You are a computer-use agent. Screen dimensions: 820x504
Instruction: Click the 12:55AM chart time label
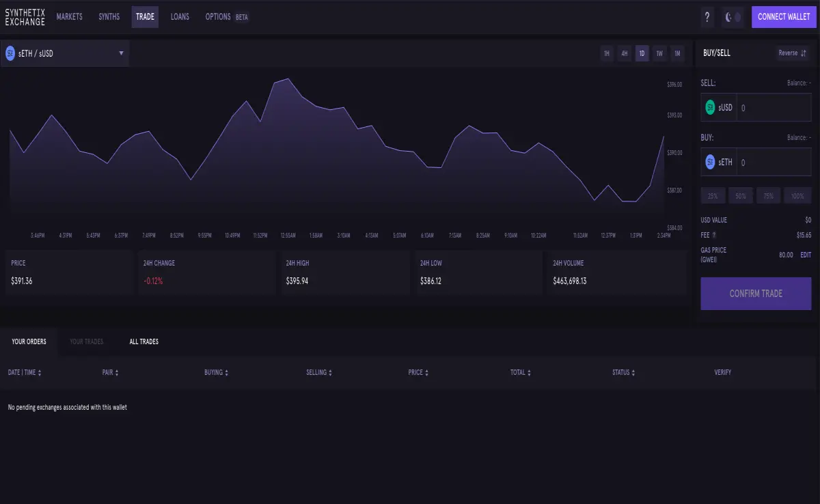[x=288, y=236]
